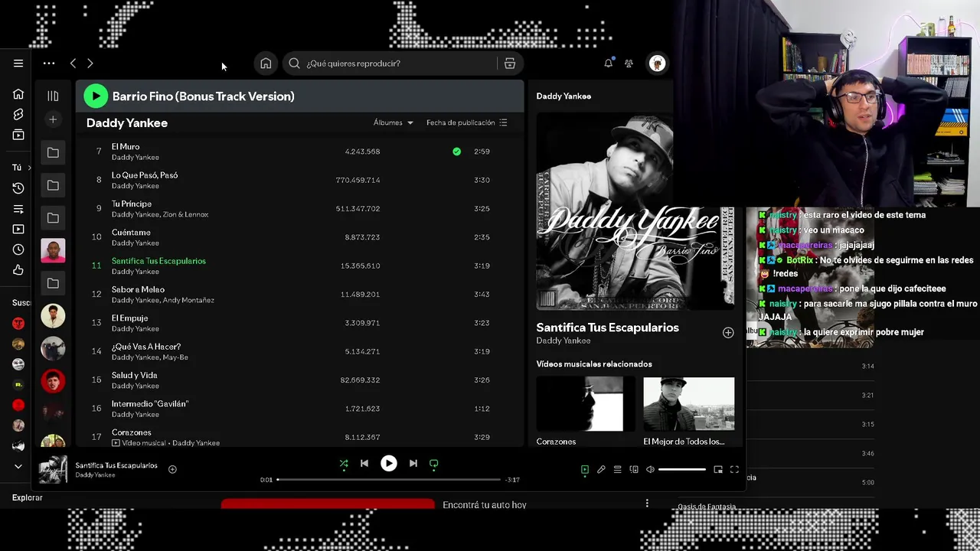Open the Álbumes filter dropdown
Viewport: 980px width, 551px height.
(394, 122)
